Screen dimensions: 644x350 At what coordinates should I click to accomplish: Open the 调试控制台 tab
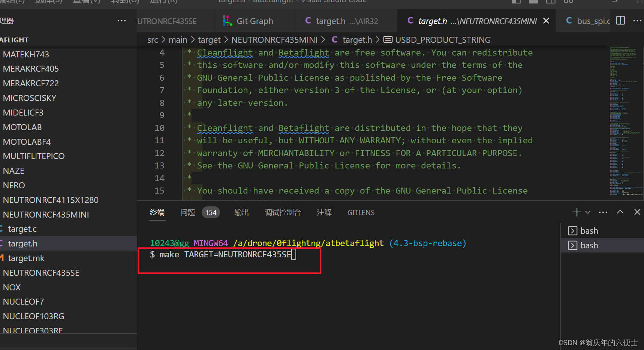click(283, 212)
